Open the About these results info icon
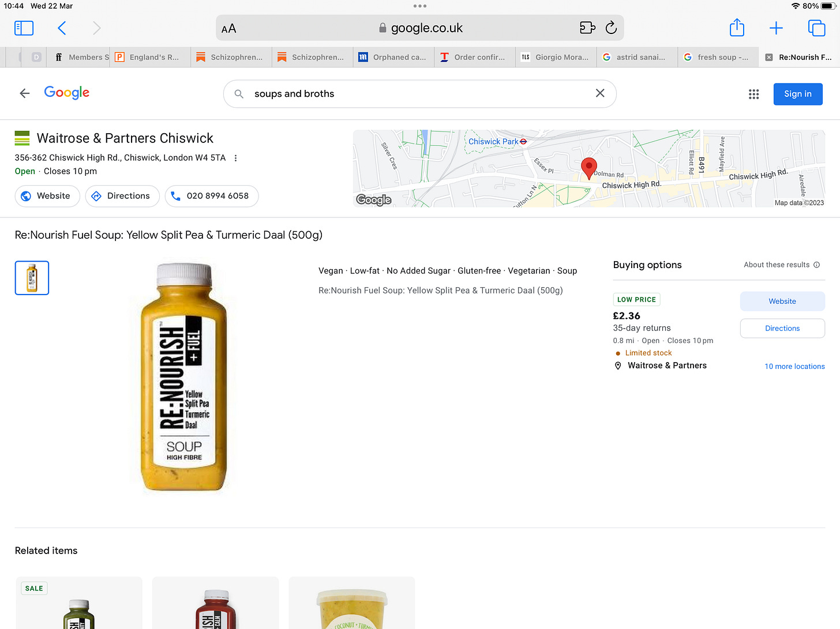The image size is (840, 629). pos(816,265)
